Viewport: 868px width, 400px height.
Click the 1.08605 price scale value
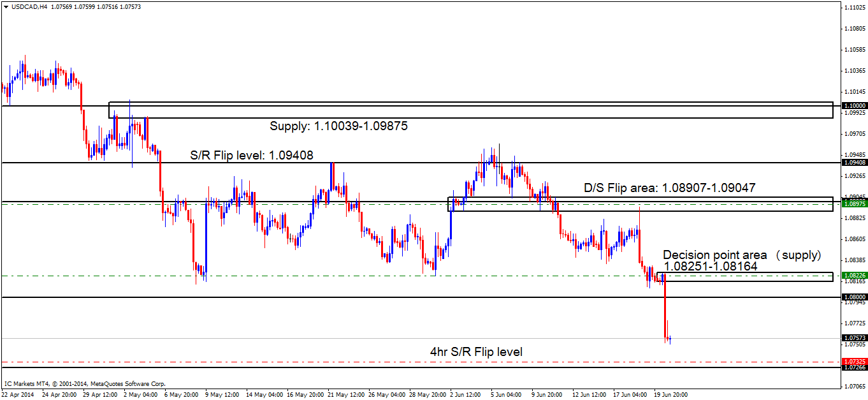853,239
